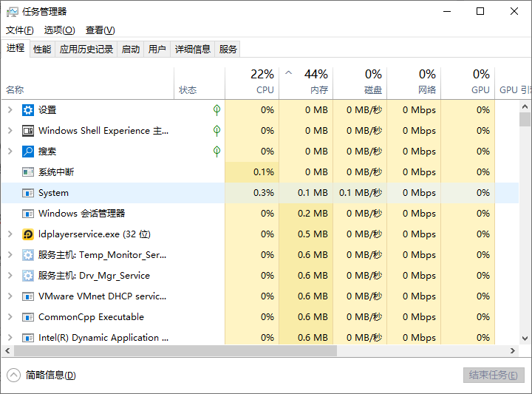Click the 0.2 MB memory value for Windows 会话管理器
Image resolution: width=532 pixels, height=394 pixels.
pyautogui.click(x=313, y=214)
